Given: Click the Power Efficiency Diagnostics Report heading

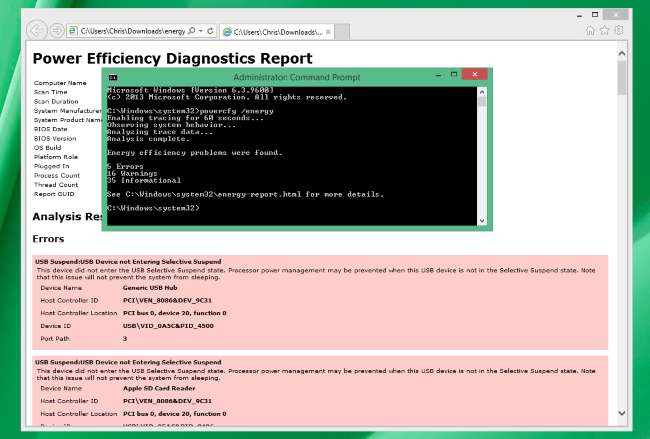Looking at the screenshot, I should [172, 58].
